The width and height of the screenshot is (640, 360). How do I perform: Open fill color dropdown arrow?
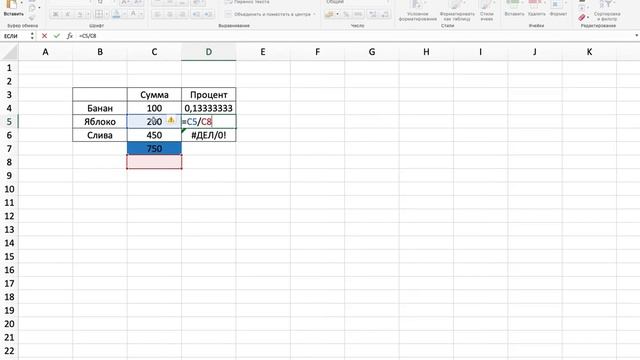coord(124,14)
